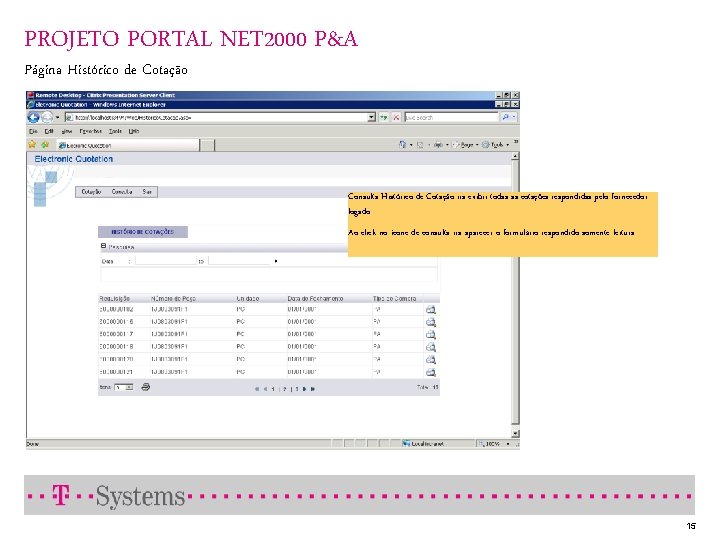The width and height of the screenshot is (720, 540).
Task: Open consult icon for first requisition row
Action: click(x=431, y=309)
